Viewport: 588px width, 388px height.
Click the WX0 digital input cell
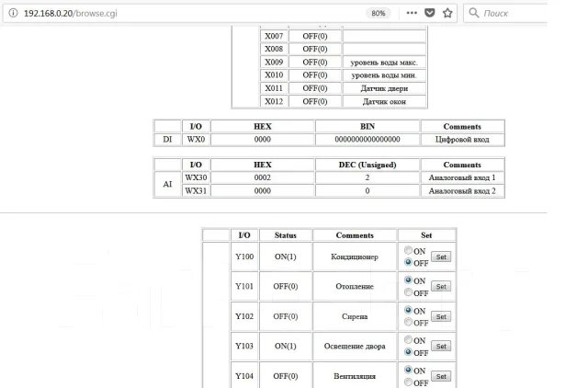(x=196, y=139)
